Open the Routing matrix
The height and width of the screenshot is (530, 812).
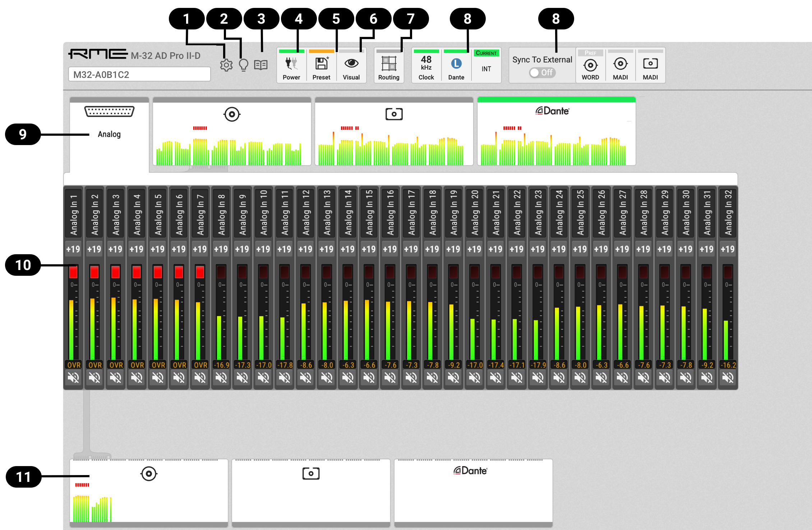tap(389, 66)
